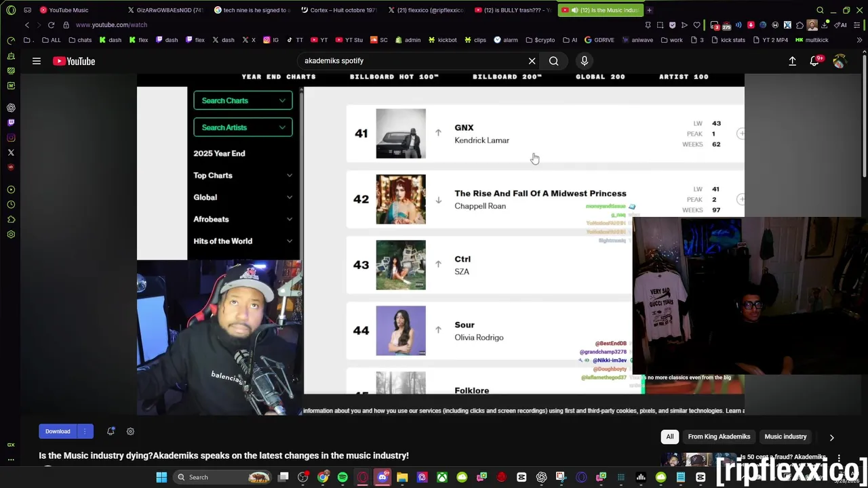
Task: Go back in the browser
Action: tap(27, 25)
